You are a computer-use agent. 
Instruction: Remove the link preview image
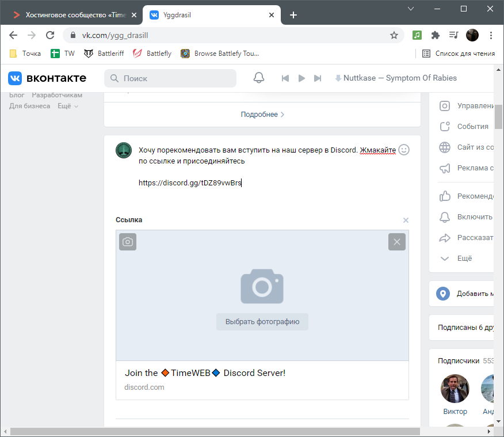[396, 242]
